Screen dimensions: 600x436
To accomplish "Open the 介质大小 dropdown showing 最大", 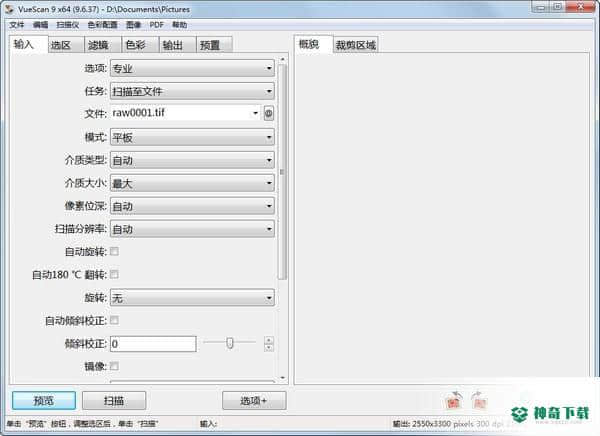I will pyautogui.click(x=192, y=183).
